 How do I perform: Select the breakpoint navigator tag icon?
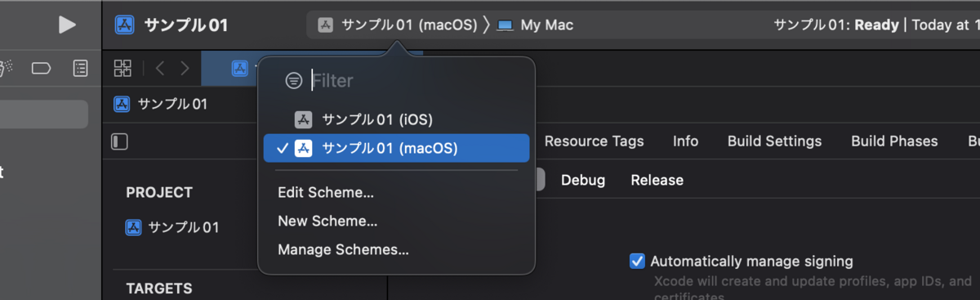click(41, 68)
